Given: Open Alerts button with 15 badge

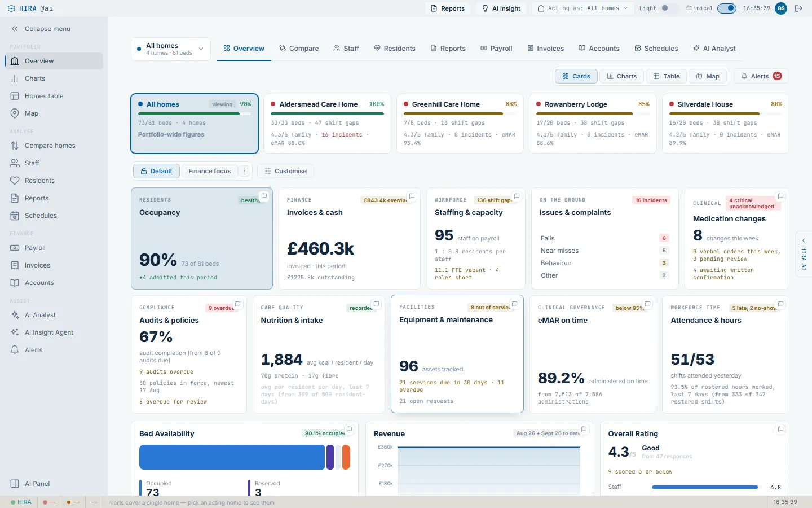Looking at the screenshot, I should 761,76.
